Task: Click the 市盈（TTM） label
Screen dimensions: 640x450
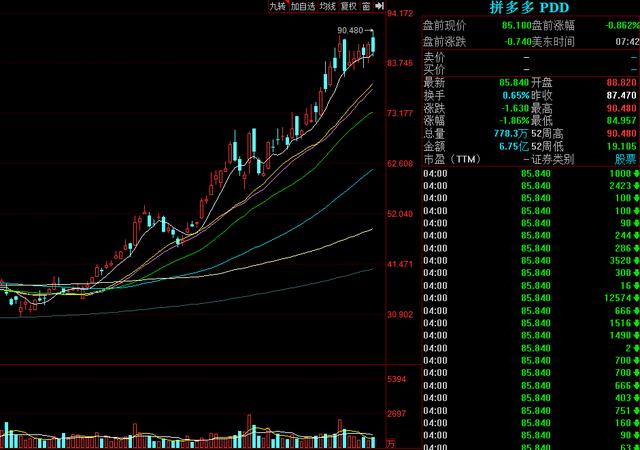Action: pyautogui.click(x=452, y=159)
